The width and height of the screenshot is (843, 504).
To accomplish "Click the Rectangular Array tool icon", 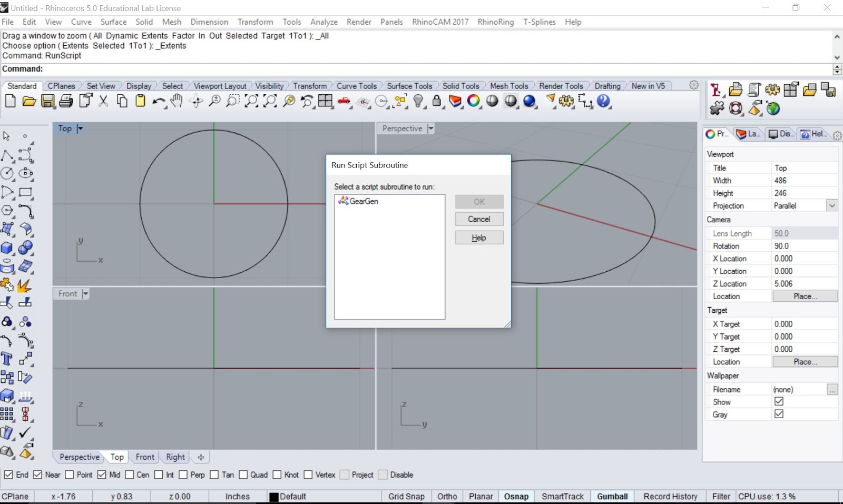I will (7, 414).
